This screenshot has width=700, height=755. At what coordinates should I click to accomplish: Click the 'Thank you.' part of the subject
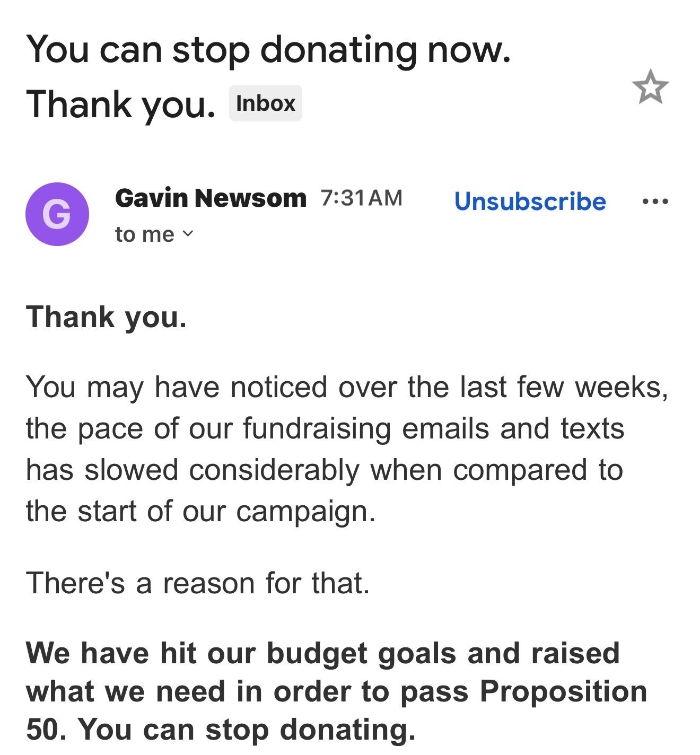[x=121, y=104]
